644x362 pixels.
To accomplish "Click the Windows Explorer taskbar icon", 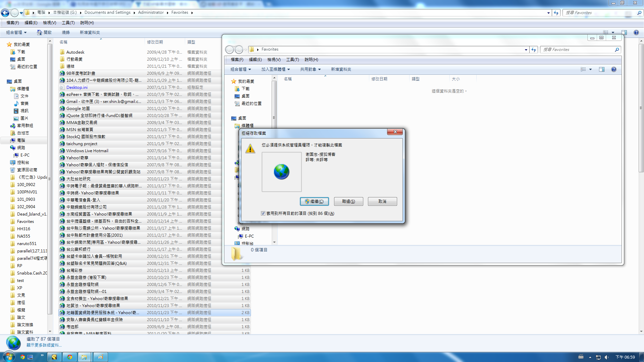I will 84,357.
